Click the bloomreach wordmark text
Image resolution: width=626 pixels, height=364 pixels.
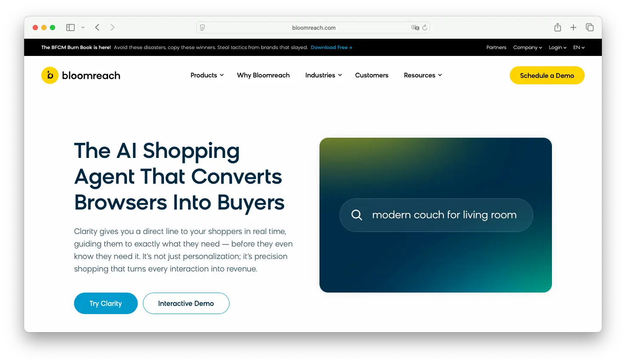[91, 76]
